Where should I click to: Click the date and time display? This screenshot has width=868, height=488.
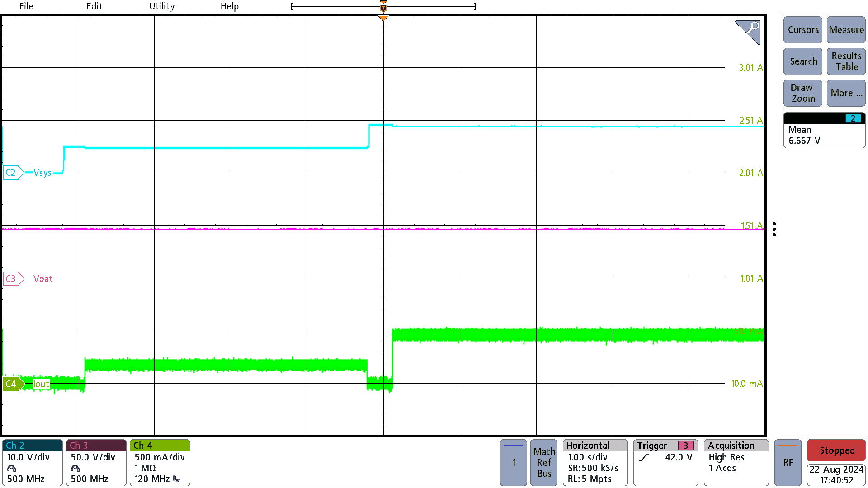click(x=836, y=475)
